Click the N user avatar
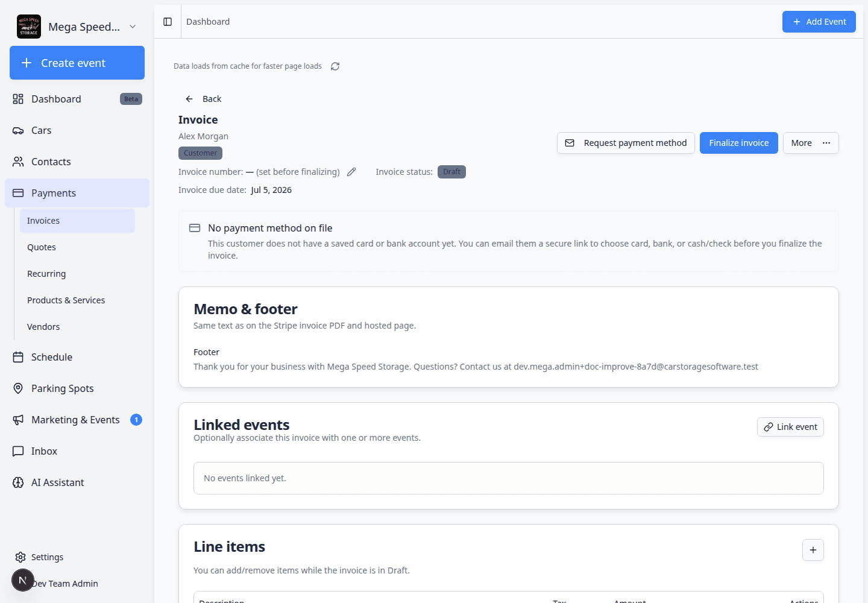The height and width of the screenshot is (603, 868). click(23, 580)
